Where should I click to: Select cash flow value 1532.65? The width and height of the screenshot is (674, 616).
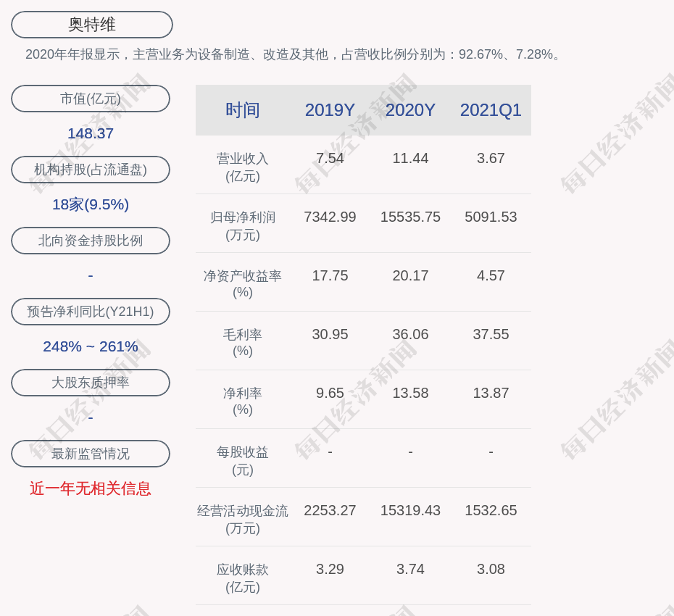[491, 510]
